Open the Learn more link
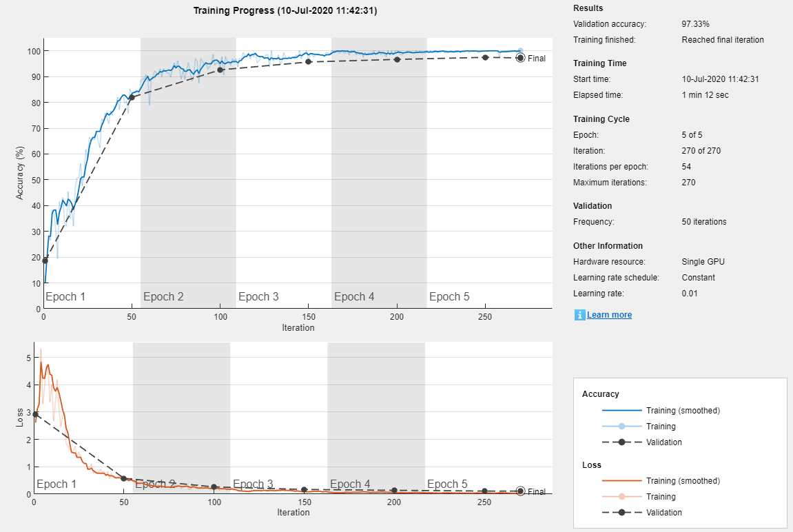Viewport: 793px width, 532px height. [x=609, y=315]
